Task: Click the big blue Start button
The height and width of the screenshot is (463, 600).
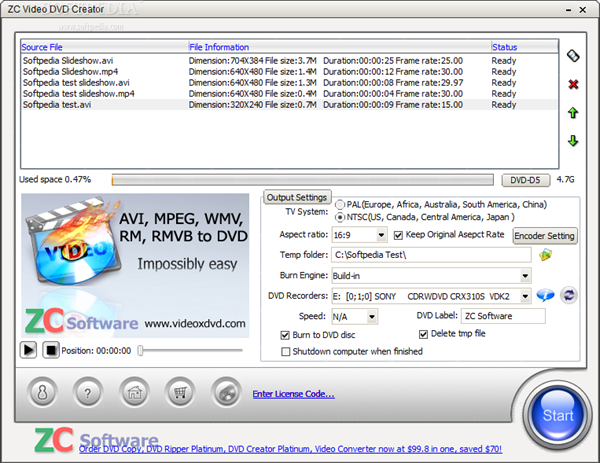Action: tap(558, 415)
